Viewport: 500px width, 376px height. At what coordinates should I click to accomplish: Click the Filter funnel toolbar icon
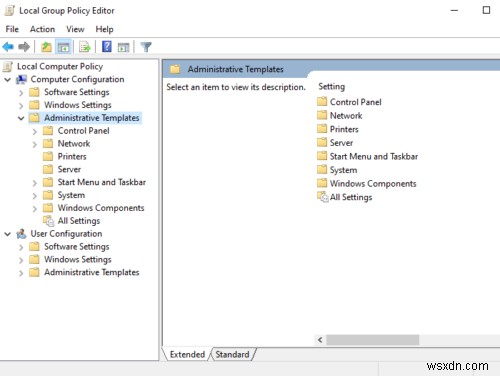[146, 47]
